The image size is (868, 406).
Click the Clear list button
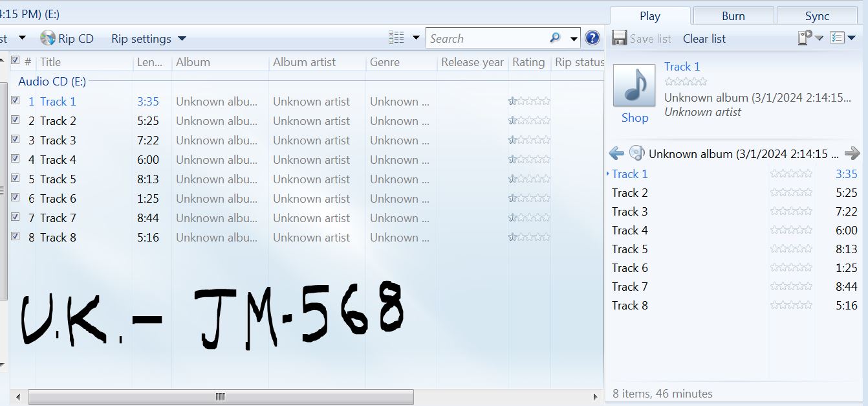pos(704,39)
